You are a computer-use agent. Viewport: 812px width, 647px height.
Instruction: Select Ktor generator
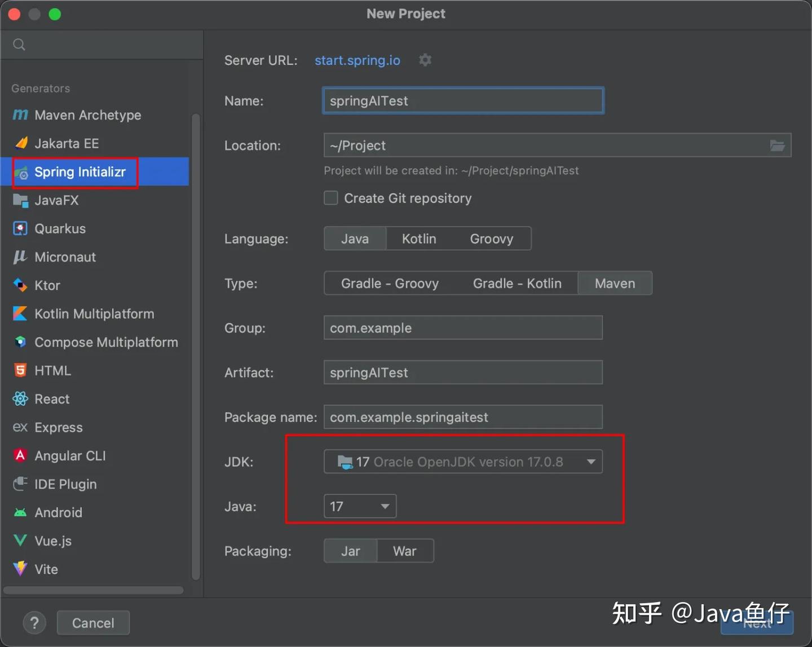coord(95,285)
